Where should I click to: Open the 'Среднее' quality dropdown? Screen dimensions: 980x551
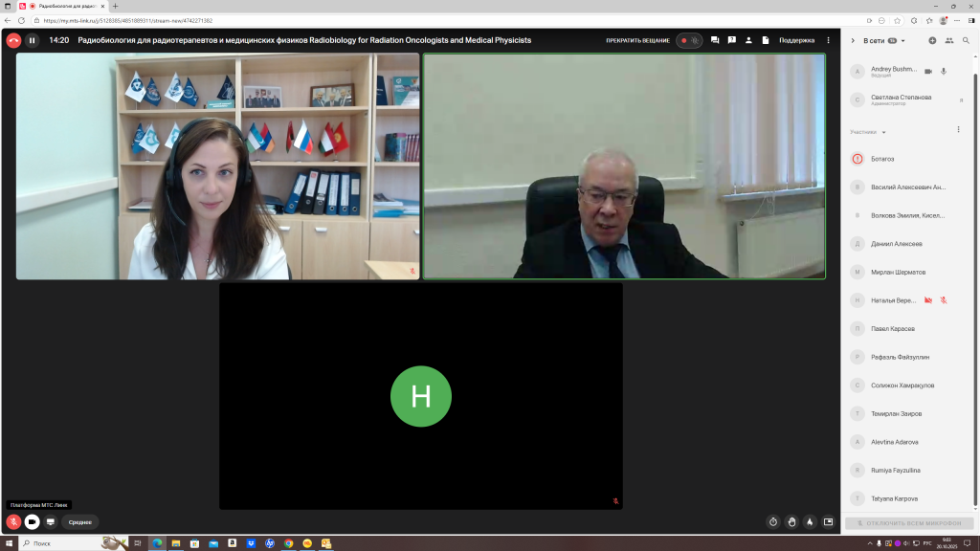(x=80, y=522)
